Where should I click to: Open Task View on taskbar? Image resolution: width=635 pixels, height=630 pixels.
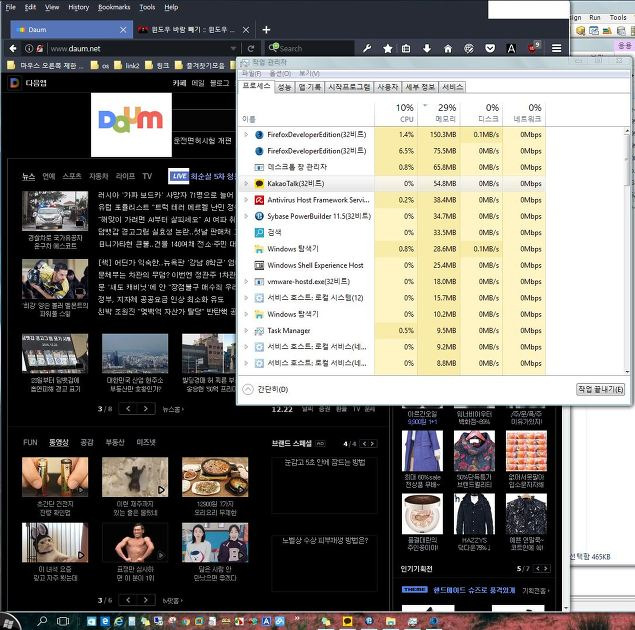tap(63, 621)
